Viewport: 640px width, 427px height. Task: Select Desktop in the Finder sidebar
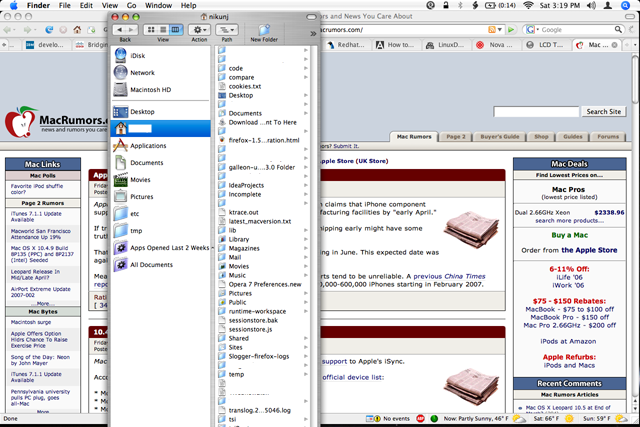(x=142, y=111)
